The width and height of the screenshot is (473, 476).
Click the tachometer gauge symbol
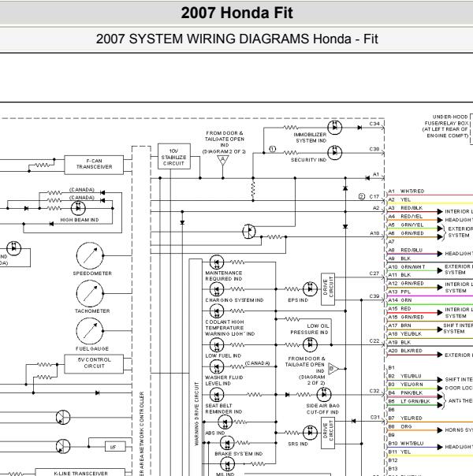[90, 293]
